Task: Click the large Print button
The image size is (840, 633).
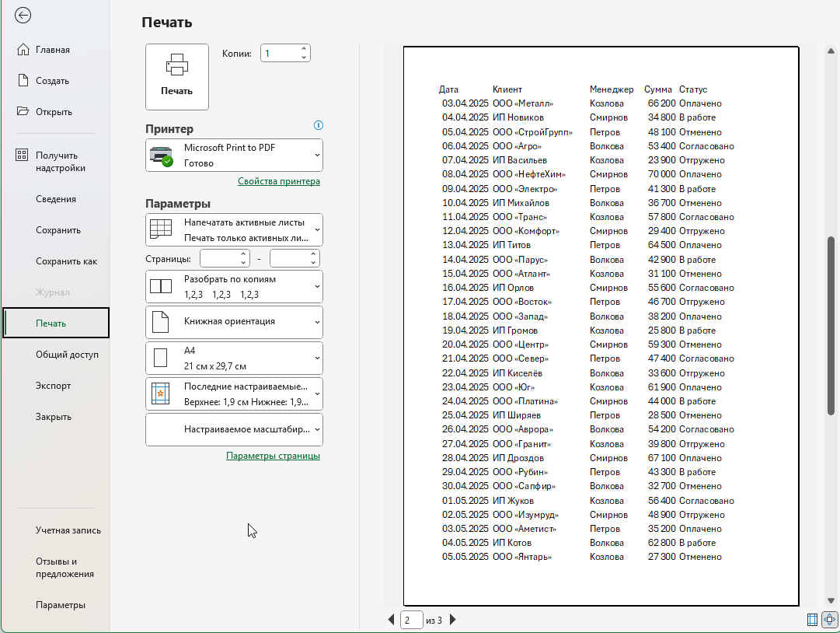Action: click(177, 76)
